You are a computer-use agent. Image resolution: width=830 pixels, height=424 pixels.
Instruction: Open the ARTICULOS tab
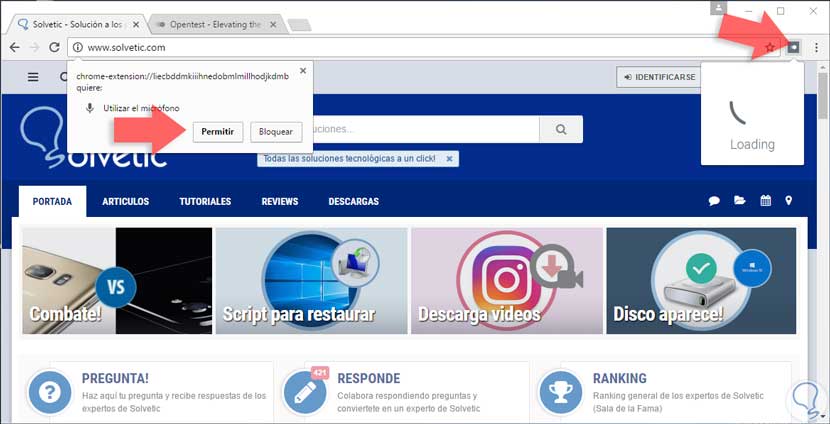pos(125,202)
